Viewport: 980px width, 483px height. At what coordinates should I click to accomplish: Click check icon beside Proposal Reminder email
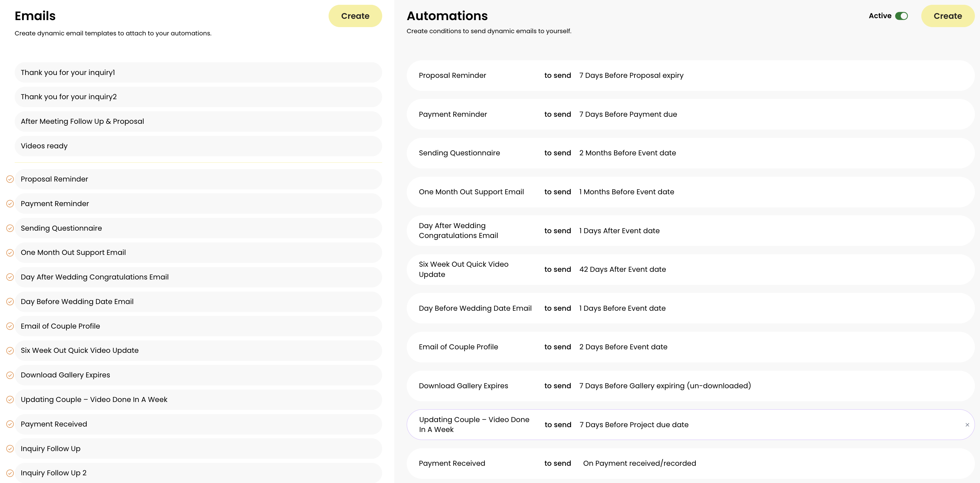10,179
